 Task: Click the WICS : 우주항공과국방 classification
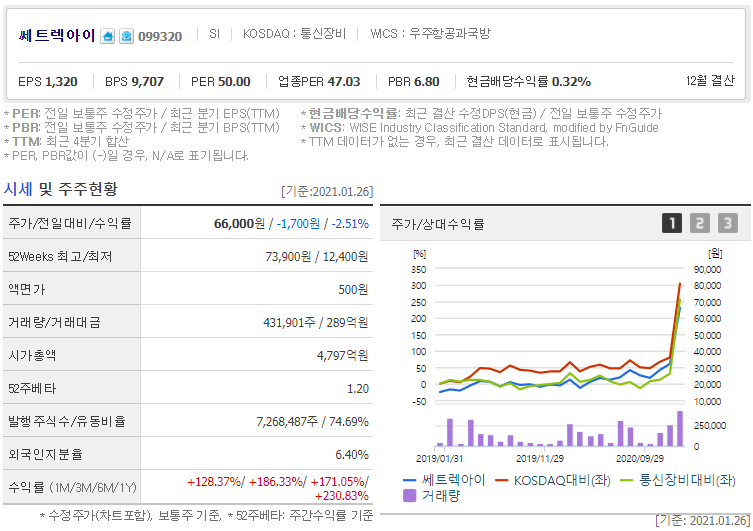pyautogui.click(x=430, y=34)
